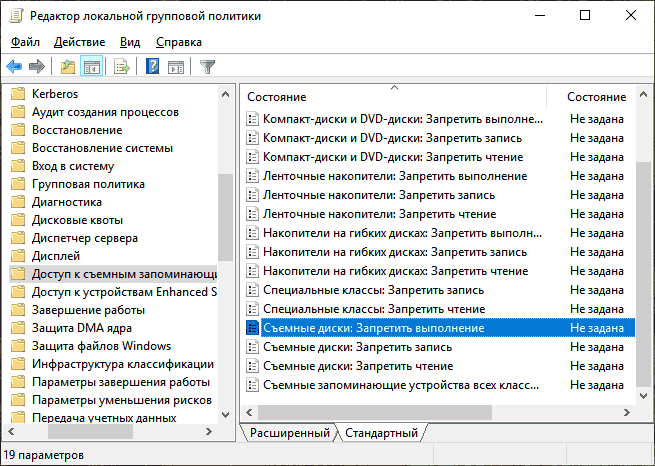
Task: Open the Справка menu
Action: [x=179, y=42]
